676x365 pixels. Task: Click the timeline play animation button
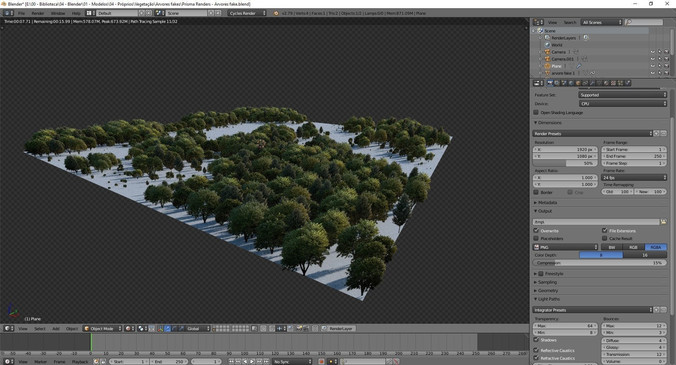click(x=253, y=362)
